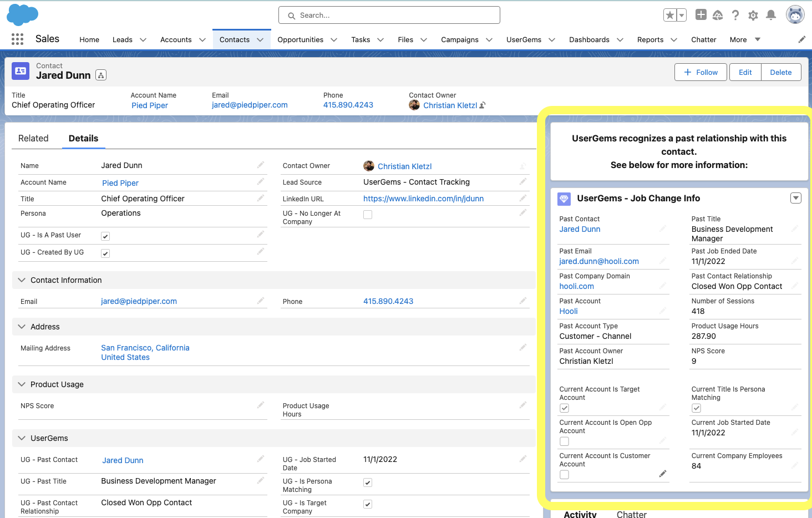The width and height of the screenshot is (812, 518).
Task: Edit the LinkedIn URL pencil icon
Action: point(523,198)
